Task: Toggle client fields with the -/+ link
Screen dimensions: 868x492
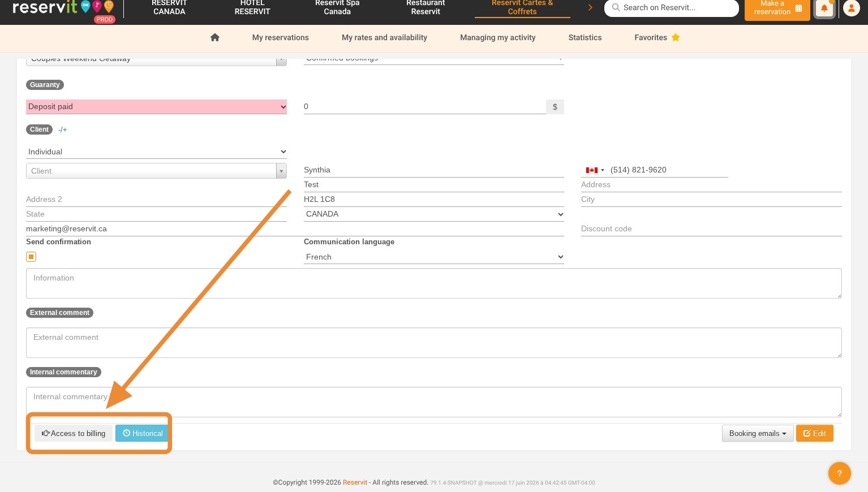Action: click(63, 130)
